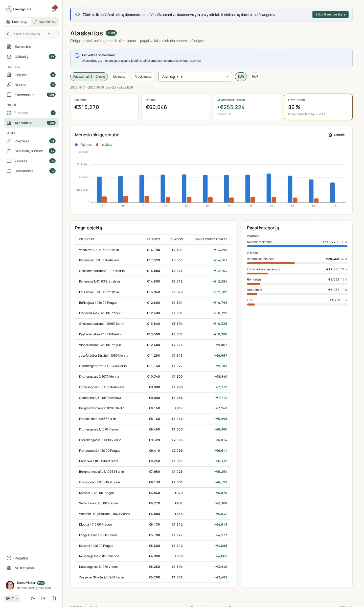Click the Žinutės message icon
Viewport: 364px width, 607px height.
(x=9, y=161)
